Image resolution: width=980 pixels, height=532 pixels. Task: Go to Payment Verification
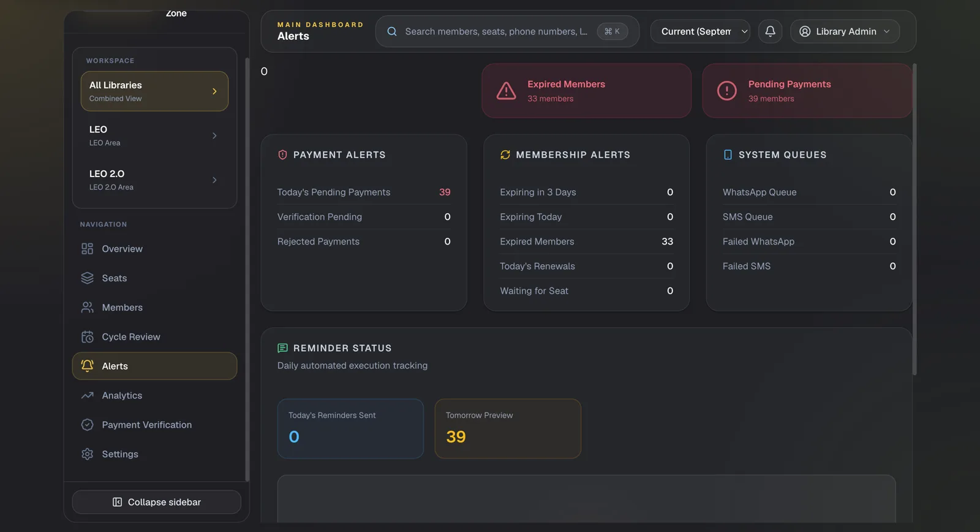(154, 425)
